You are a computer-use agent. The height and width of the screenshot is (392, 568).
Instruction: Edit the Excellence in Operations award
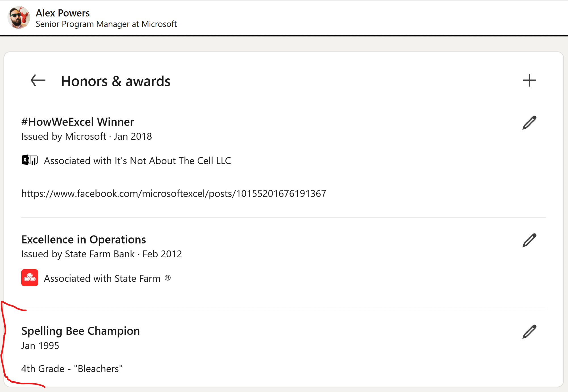coord(529,240)
